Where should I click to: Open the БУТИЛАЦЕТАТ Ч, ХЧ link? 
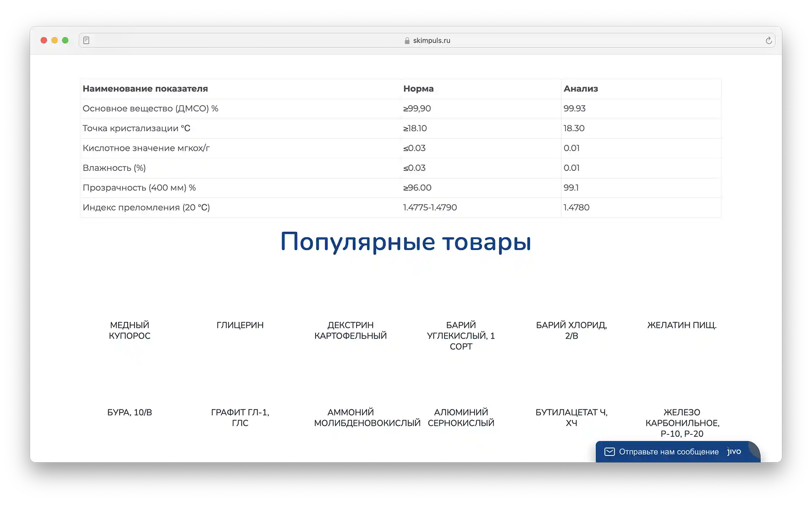[571, 417]
